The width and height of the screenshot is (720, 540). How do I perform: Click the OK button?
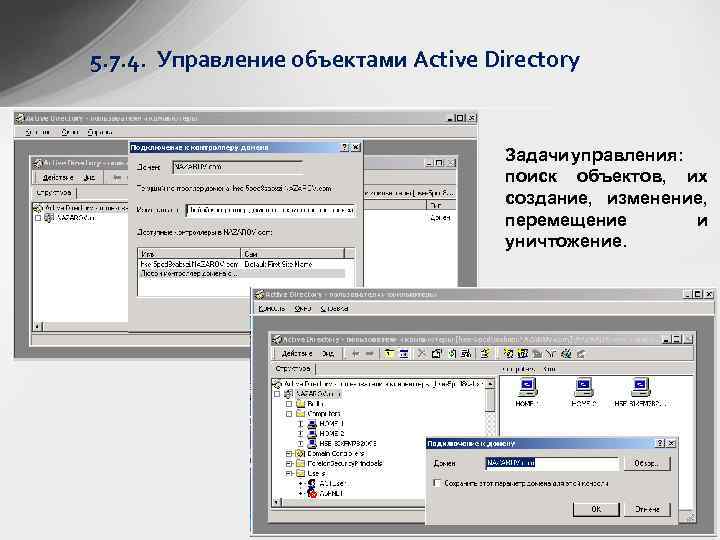pyautogui.click(x=596, y=509)
